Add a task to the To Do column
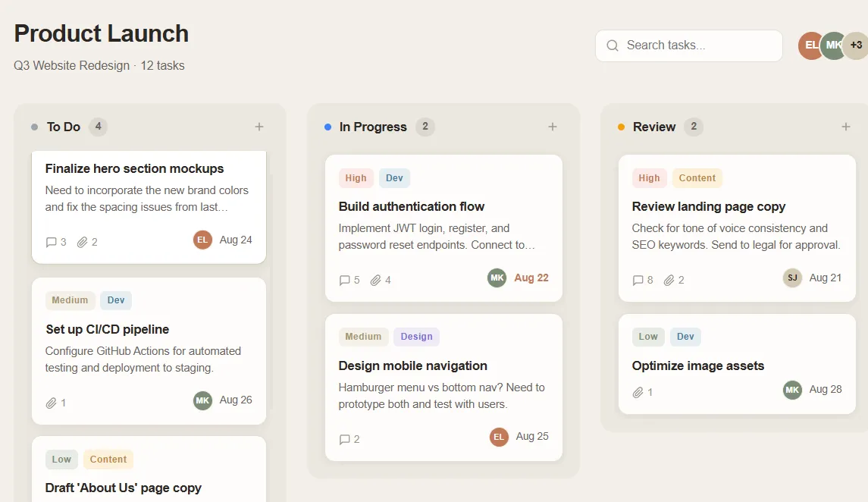The height and width of the screenshot is (502, 868). coord(259,127)
